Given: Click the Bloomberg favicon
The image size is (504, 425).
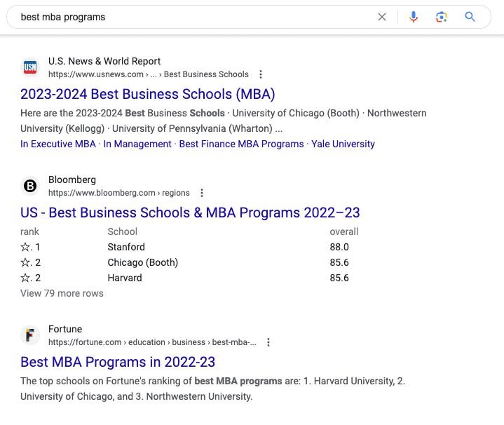Looking at the screenshot, I should (30, 186).
